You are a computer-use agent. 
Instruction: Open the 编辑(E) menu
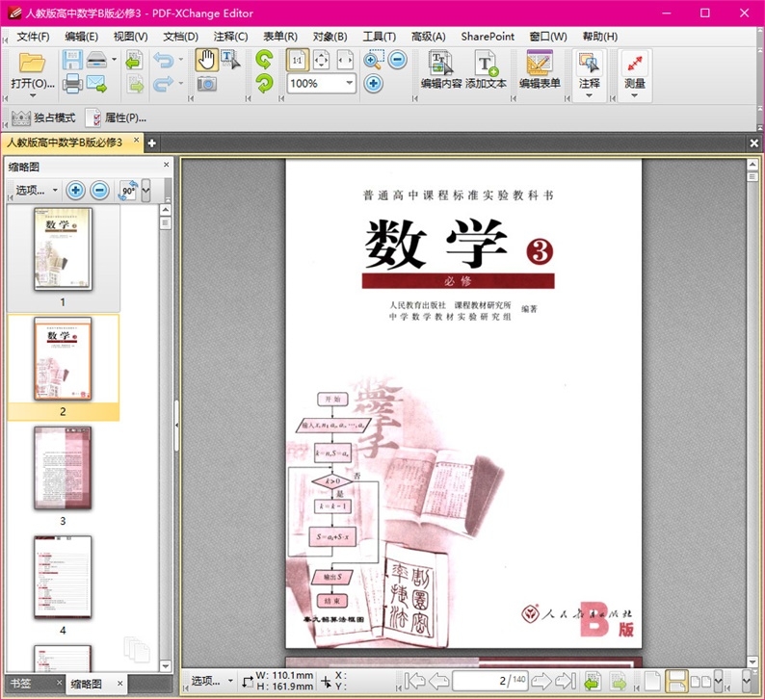[x=82, y=37]
